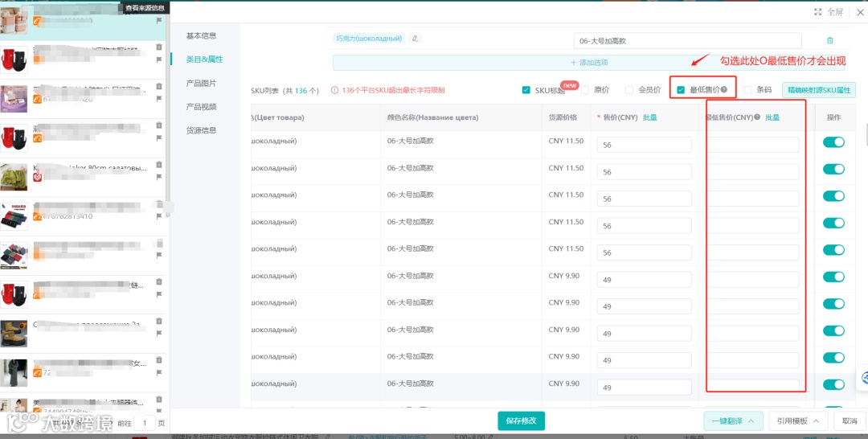Click the 136个平台SKU超出最长字符限制 warning text
The image size is (868, 439).
click(393, 90)
